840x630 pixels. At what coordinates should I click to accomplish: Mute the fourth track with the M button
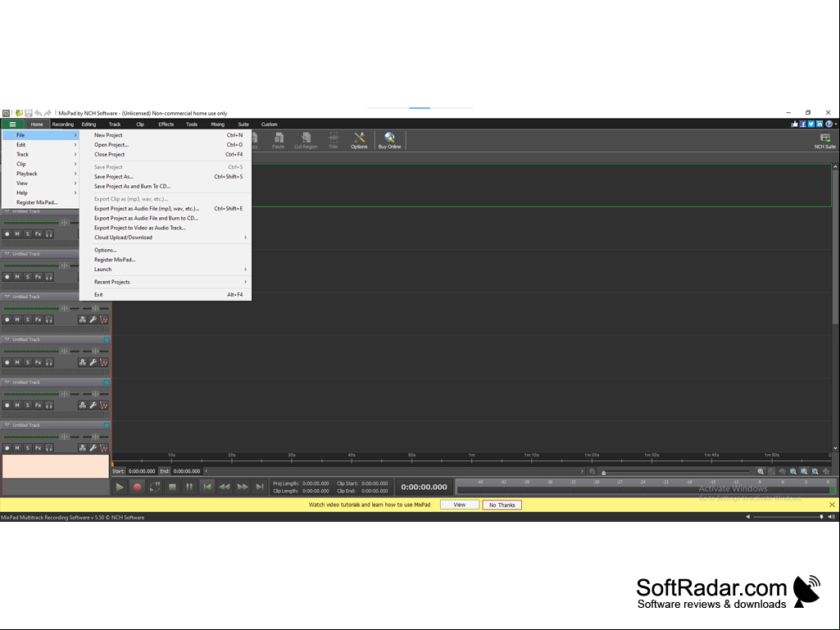pyautogui.click(x=17, y=363)
